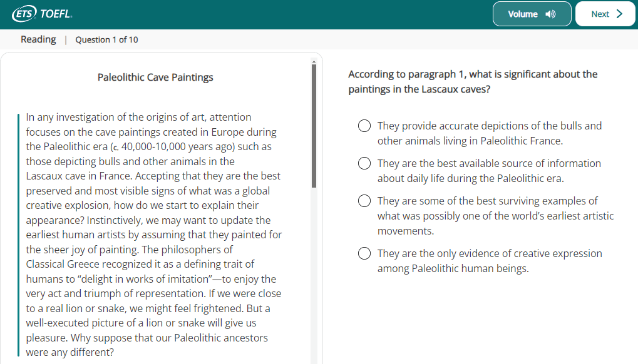The height and width of the screenshot is (364, 638).
Task: Click the 'Paleolithic Cave Paintings' passage title
Action: pos(155,77)
